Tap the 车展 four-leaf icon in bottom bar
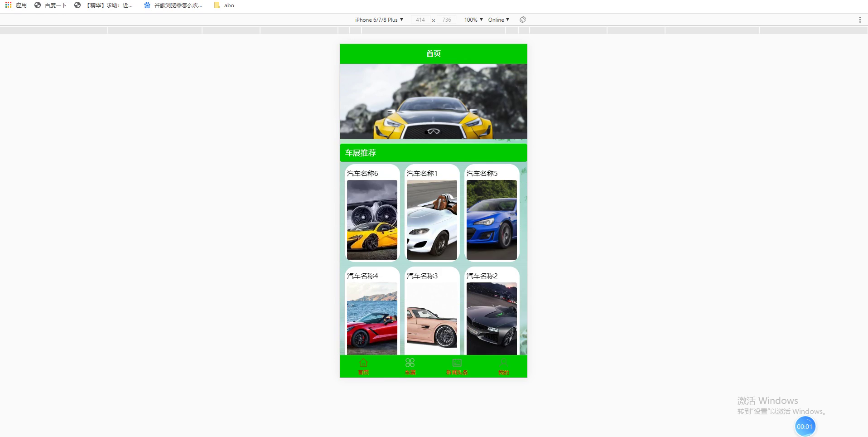This screenshot has height=437, width=868. click(410, 363)
